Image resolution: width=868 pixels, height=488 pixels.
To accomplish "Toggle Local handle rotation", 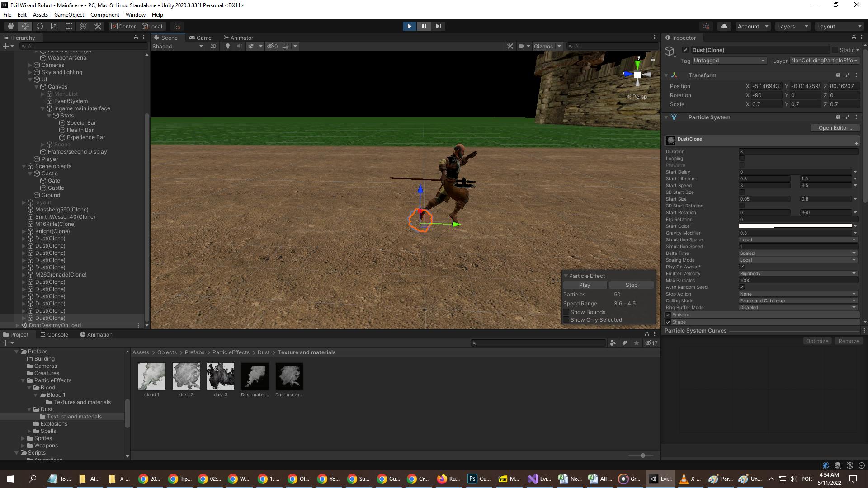I will coord(152,26).
